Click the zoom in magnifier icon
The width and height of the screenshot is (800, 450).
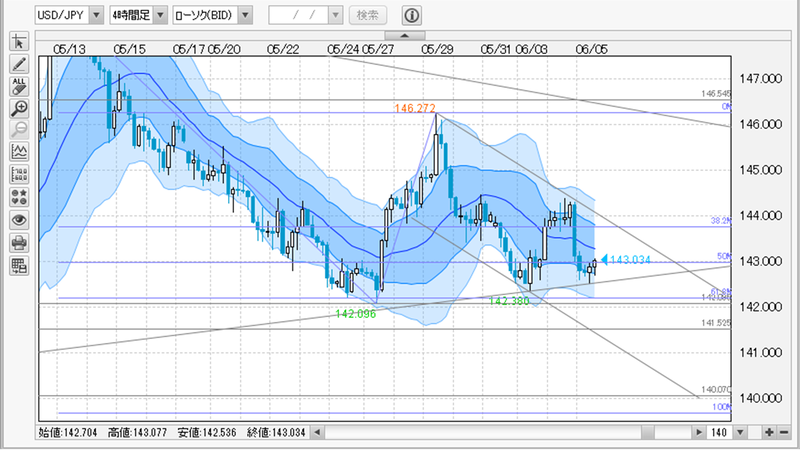click(18, 108)
